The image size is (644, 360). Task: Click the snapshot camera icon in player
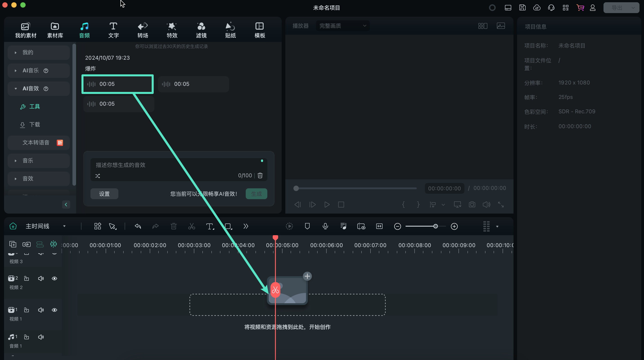click(x=472, y=205)
